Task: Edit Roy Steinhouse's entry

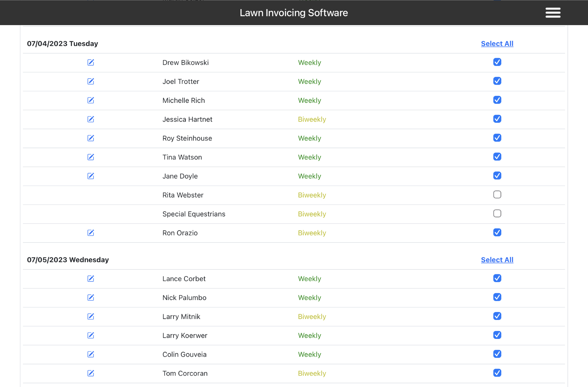Action: (x=91, y=138)
